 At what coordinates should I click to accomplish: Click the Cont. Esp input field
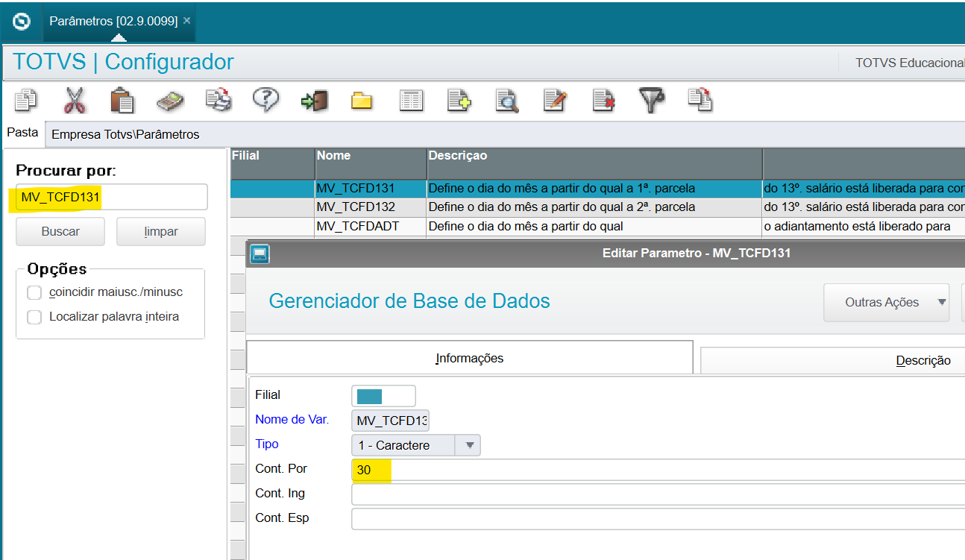[658, 519]
